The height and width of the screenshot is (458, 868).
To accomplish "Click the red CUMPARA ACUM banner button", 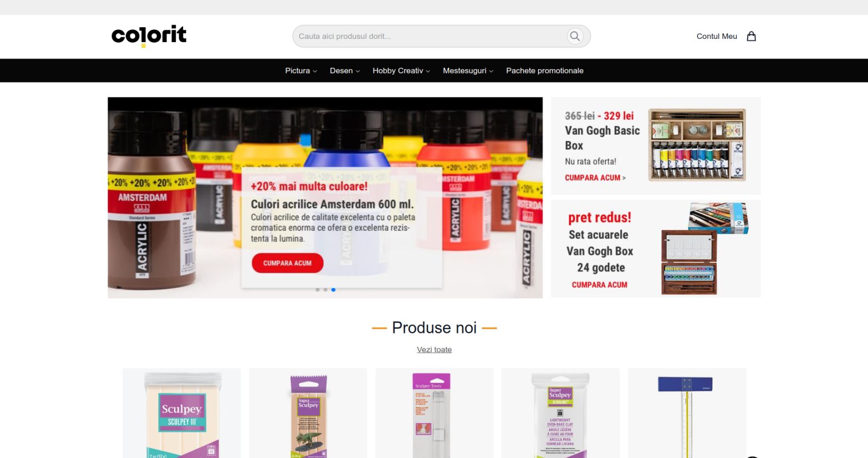I will pos(288,263).
